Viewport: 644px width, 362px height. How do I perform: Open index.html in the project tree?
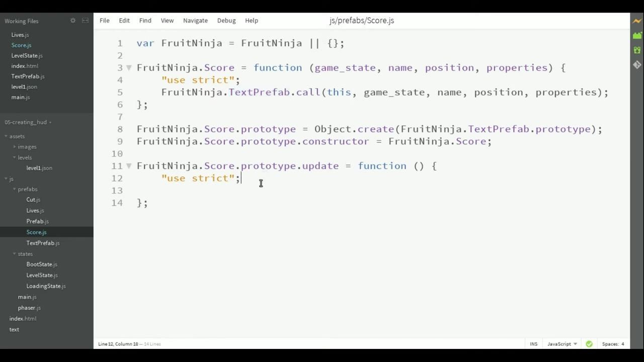click(23, 318)
